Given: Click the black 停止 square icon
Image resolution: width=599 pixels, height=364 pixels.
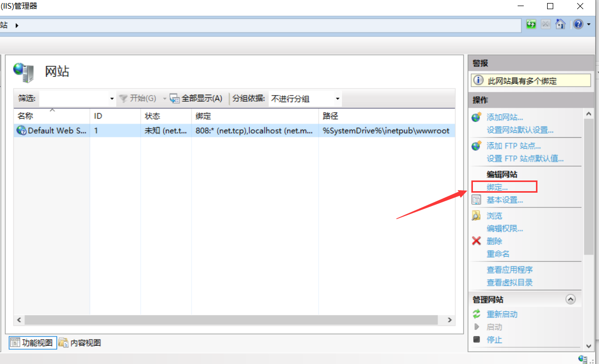Looking at the screenshot, I should point(476,339).
